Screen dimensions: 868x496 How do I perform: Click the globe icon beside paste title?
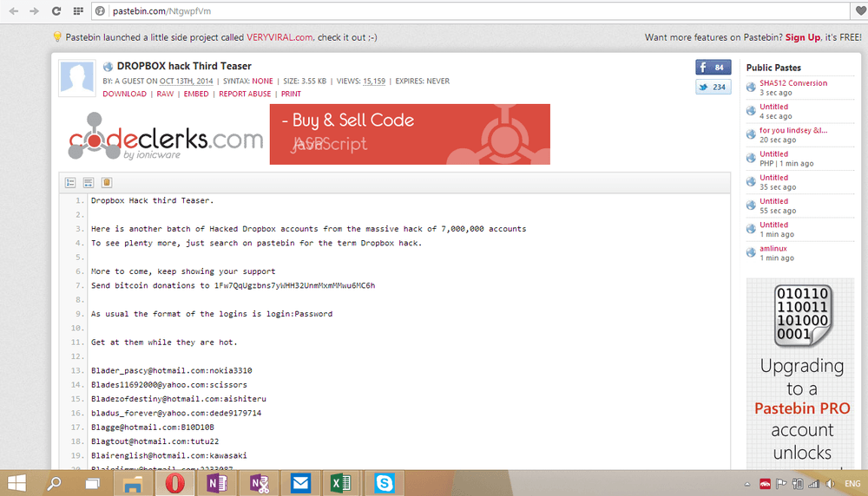click(x=108, y=67)
